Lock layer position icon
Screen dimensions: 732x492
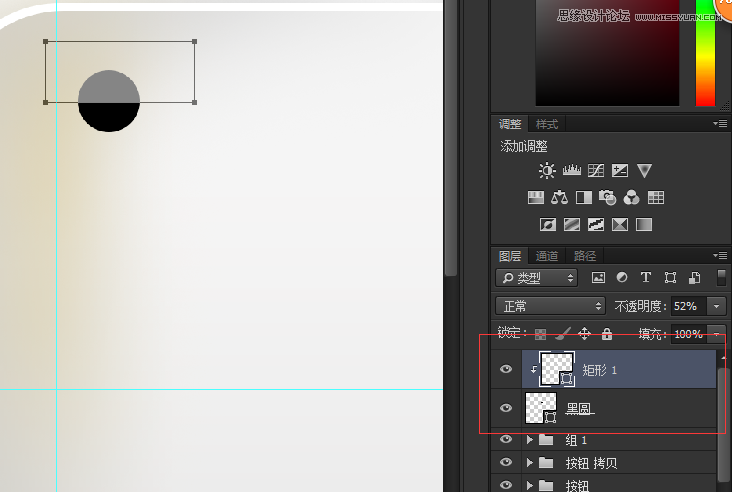click(584, 333)
